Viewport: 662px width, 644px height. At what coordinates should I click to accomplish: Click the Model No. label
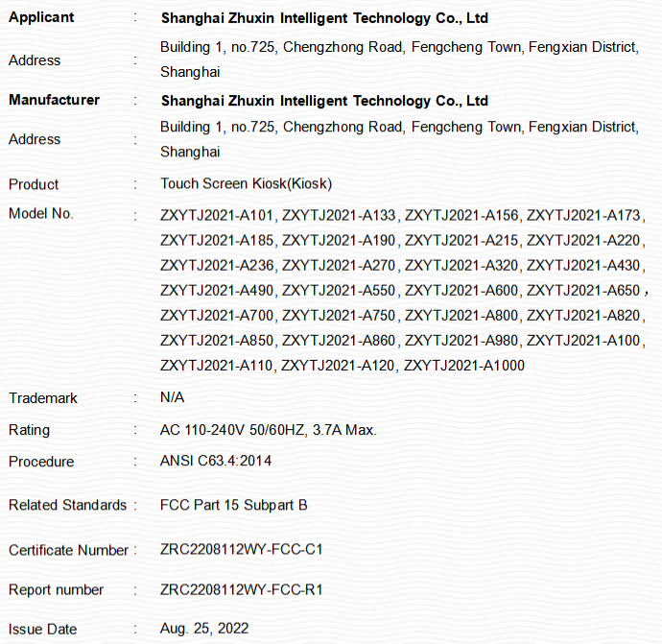(41, 214)
